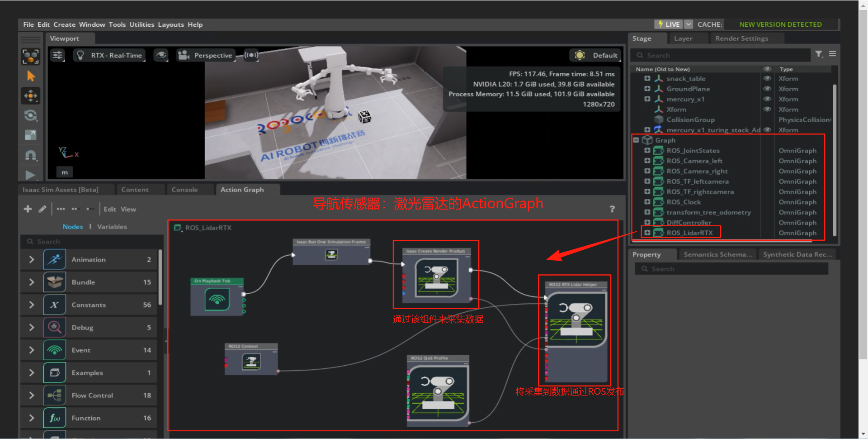
Task: Click the select-all mode icon in the toolbar
Action: [x=31, y=57]
